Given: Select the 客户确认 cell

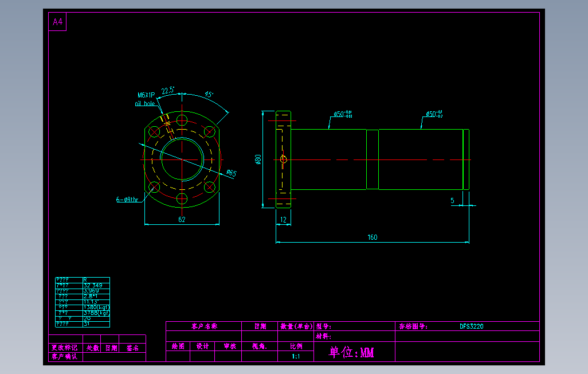Looking at the screenshot, I should (x=64, y=357).
